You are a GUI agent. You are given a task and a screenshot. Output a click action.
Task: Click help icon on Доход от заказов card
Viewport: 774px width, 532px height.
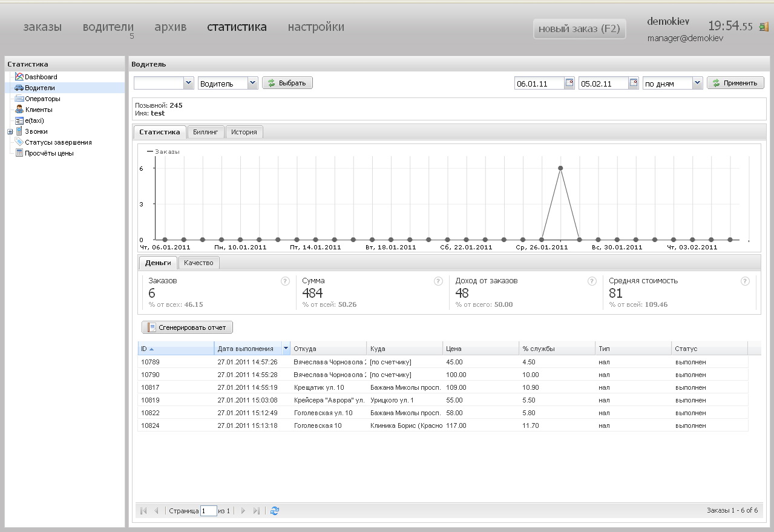tap(592, 281)
